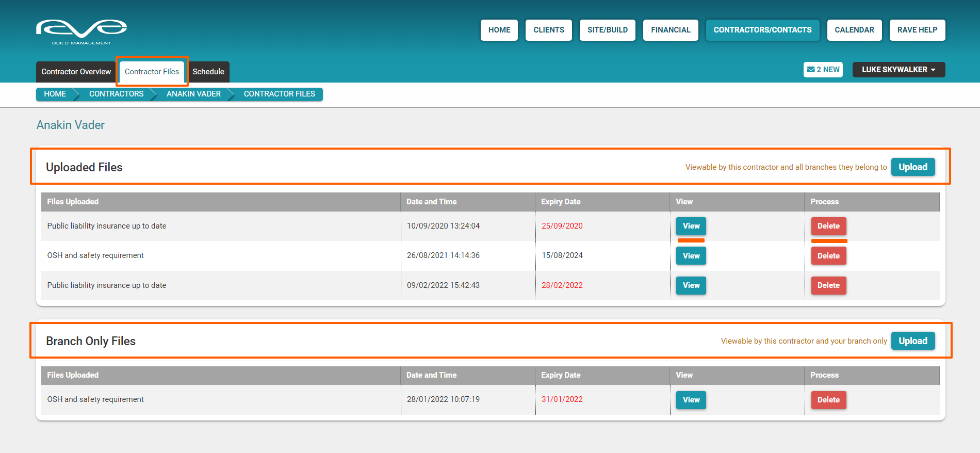The height and width of the screenshot is (453, 980).
Task: Open the Calendar page
Action: coord(854,30)
